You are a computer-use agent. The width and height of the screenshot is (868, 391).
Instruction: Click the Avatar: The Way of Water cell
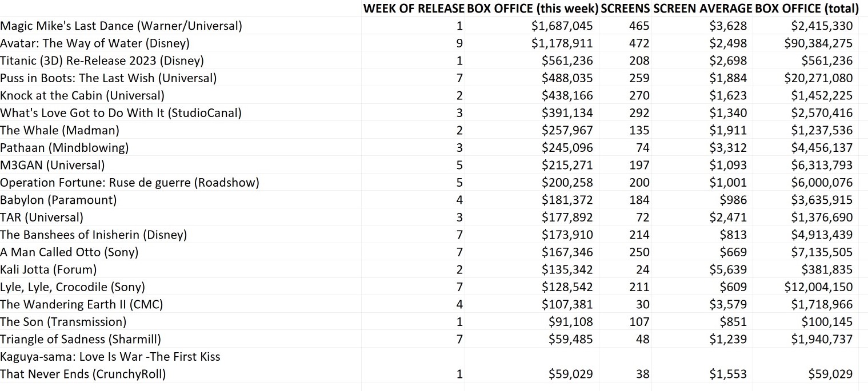(95, 43)
